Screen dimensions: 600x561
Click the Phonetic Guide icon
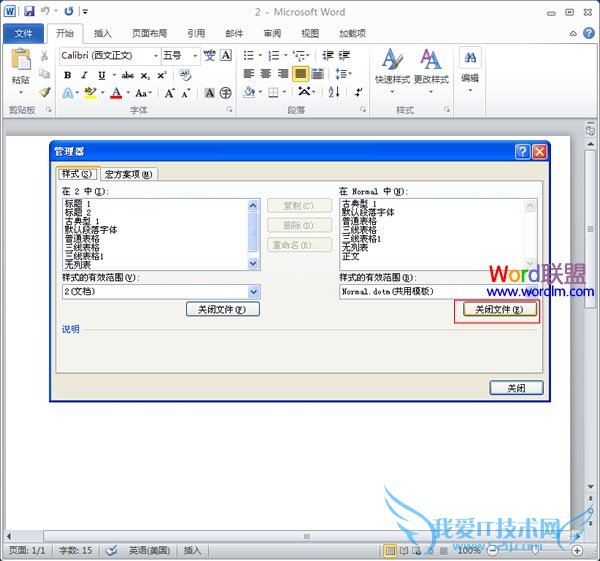[209, 55]
